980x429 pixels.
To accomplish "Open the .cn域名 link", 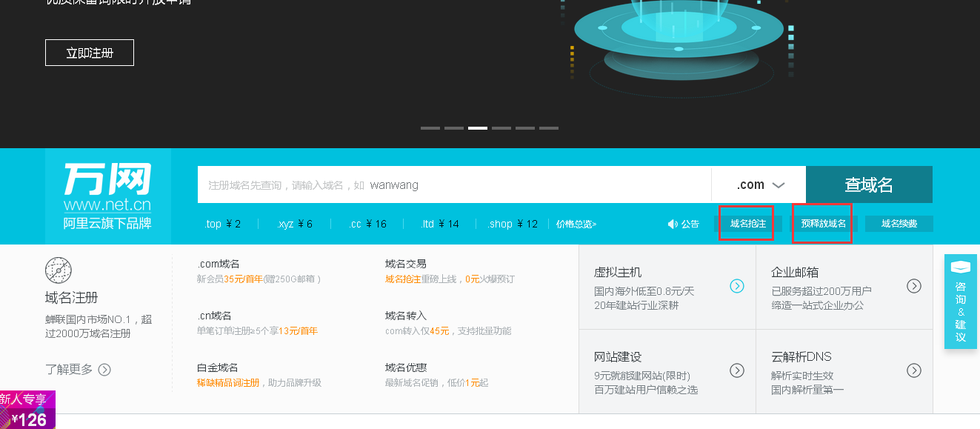I will [x=214, y=316].
